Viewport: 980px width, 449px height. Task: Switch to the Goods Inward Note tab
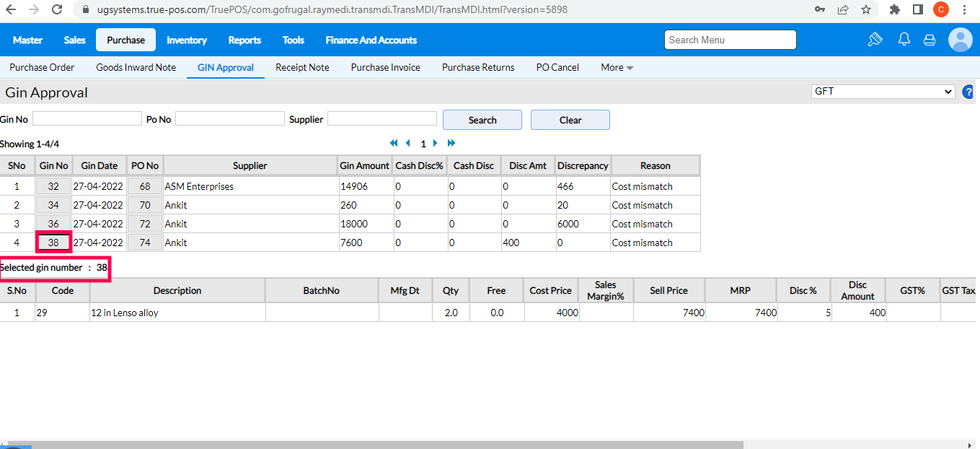point(136,68)
